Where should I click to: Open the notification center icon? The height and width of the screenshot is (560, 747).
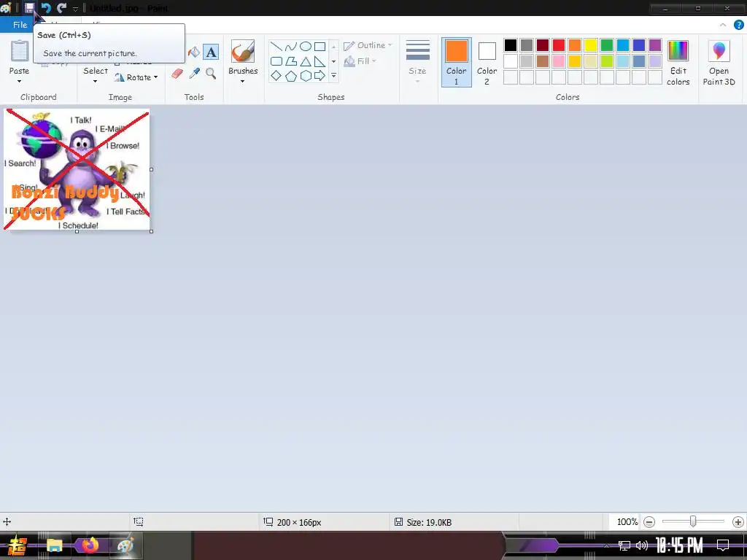click(x=723, y=545)
